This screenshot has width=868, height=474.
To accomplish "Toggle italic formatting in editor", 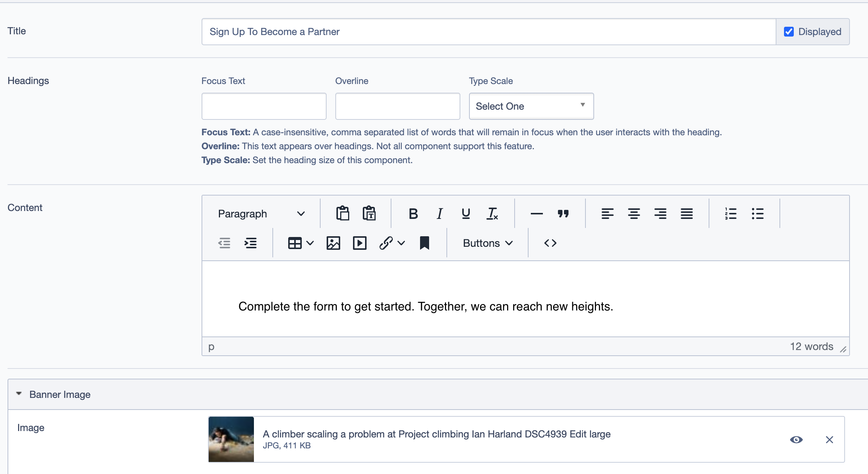I will coord(440,214).
